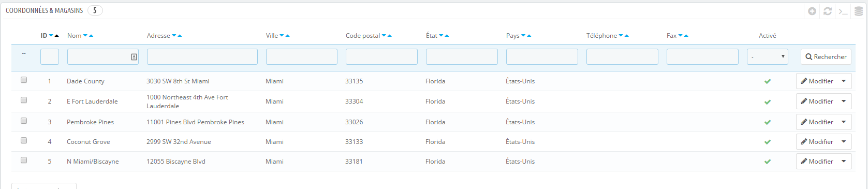
Task: Expand action menu arrow for N Miami/Biscayne
Action: [x=844, y=161]
